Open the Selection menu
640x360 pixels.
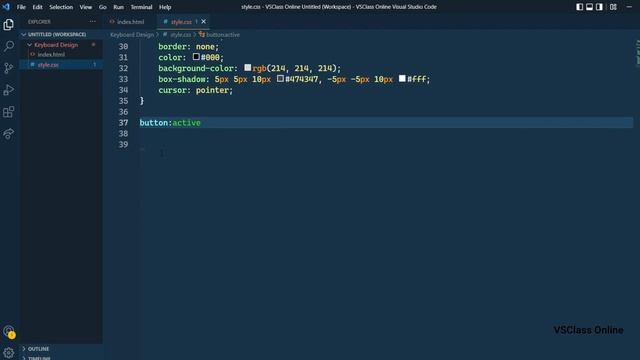point(61,7)
